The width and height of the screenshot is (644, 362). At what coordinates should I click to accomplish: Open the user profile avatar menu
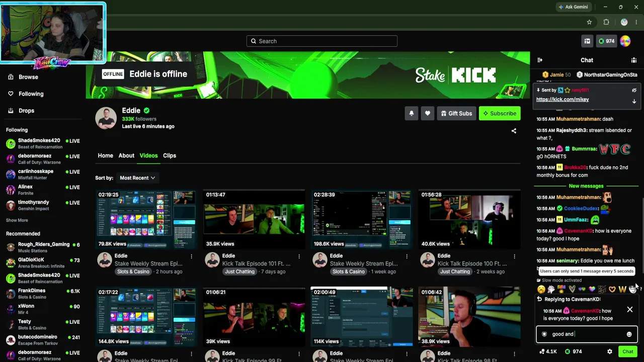625,41
